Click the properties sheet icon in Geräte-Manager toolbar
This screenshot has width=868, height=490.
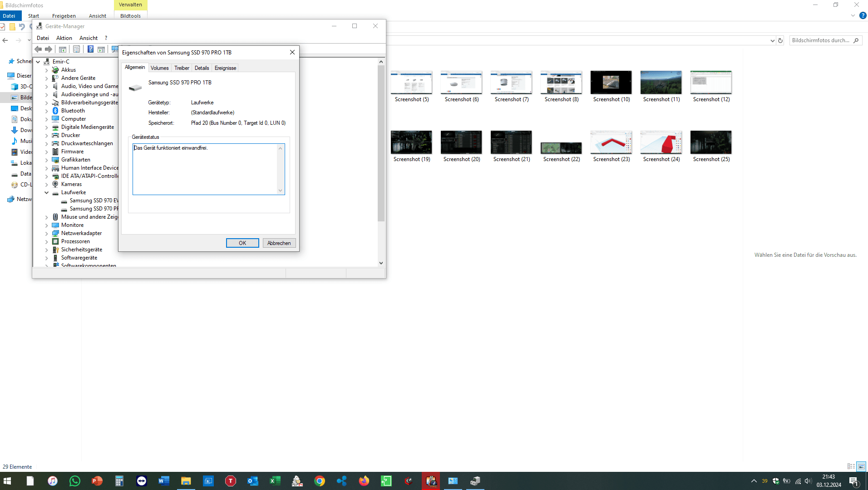(76, 49)
